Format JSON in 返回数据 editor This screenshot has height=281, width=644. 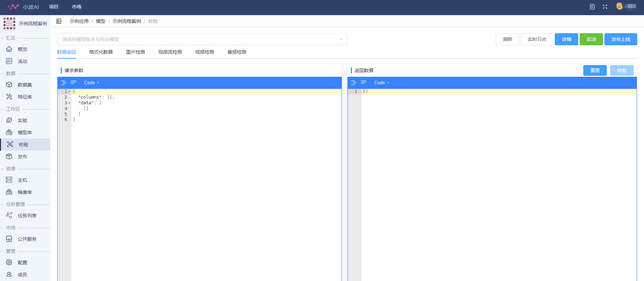click(x=353, y=82)
